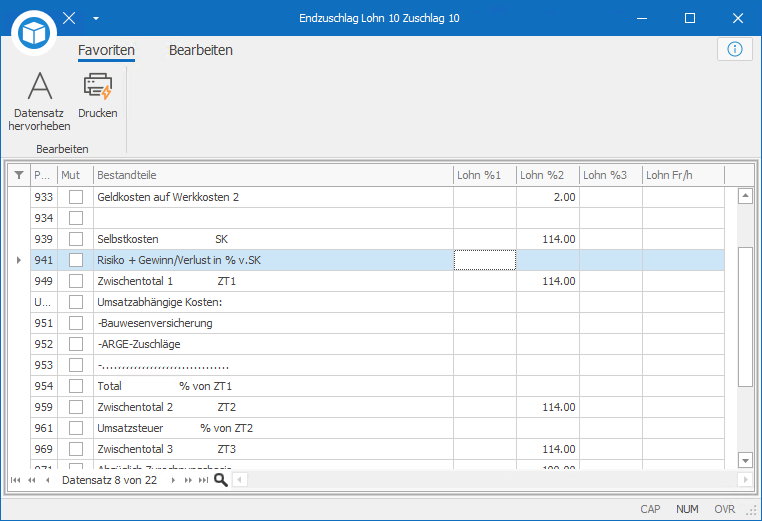Click the Lohn %3 column header
Image resolution: width=762 pixels, height=521 pixels.
coord(611,175)
